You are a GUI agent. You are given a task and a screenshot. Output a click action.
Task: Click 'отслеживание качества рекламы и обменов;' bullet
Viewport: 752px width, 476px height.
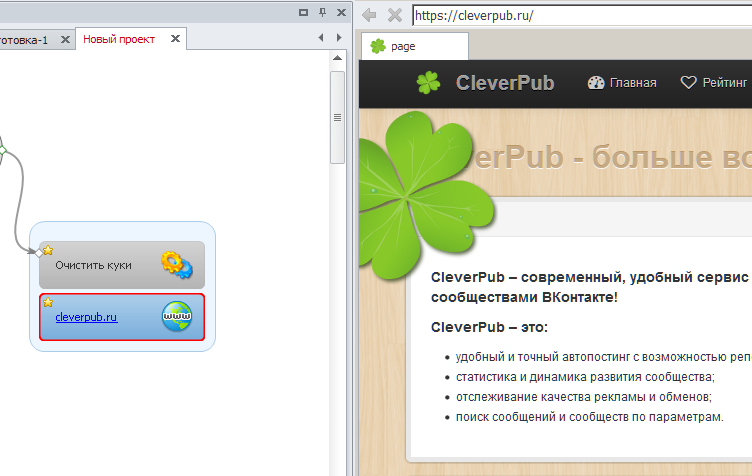(x=584, y=397)
